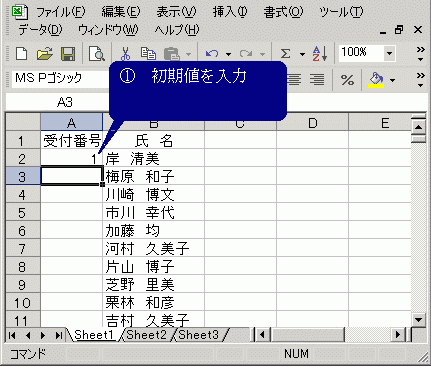Switch to the Sheet2 tab
Image resolution: width=431 pixels, height=366 pixels.
point(146,335)
